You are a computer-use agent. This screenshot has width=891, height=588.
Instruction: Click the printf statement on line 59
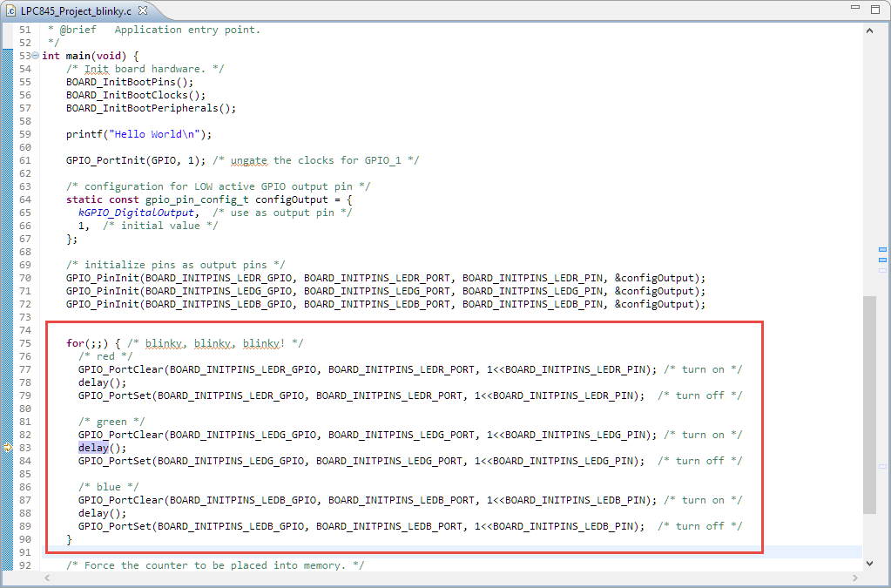coord(138,134)
